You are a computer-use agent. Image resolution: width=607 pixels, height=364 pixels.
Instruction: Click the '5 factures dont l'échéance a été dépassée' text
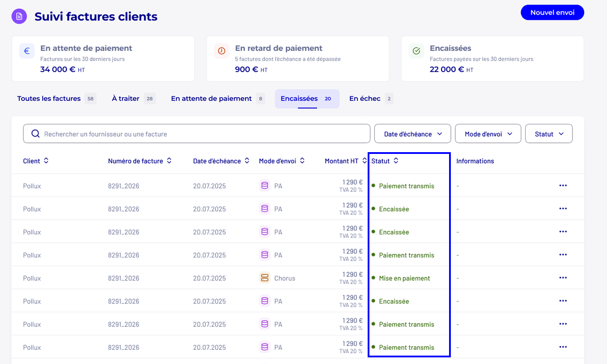[x=288, y=59]
